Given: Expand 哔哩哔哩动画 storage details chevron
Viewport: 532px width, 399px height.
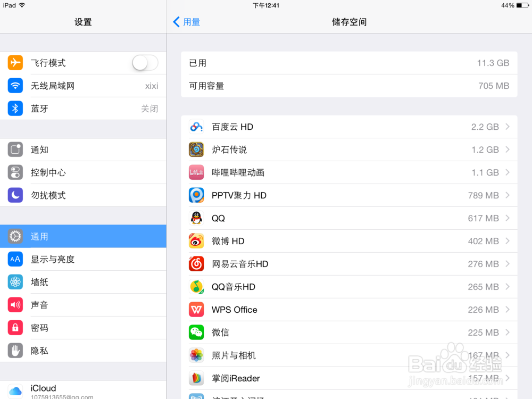Looking at the screenshot, I should pyautogui.click(x=508, y=172).
